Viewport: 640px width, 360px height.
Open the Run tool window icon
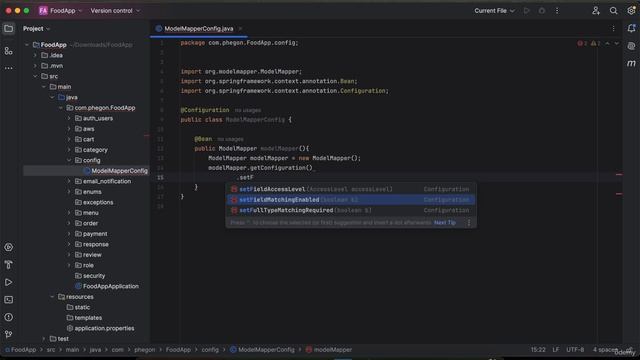pyautogui.click(x=9, y=282)
